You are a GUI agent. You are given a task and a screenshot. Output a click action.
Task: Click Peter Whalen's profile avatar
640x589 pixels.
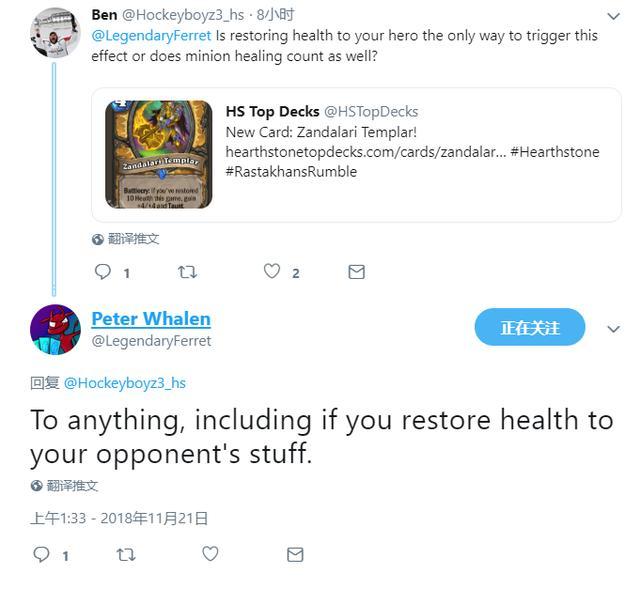coord(55,329)
